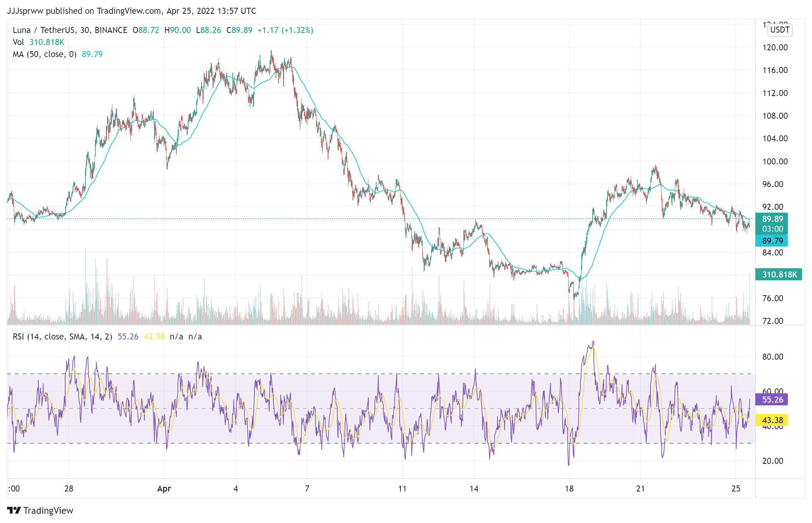Click the published header text by JJJsprww
Screen dimensions: 812x523
click(x=131, y=11)
